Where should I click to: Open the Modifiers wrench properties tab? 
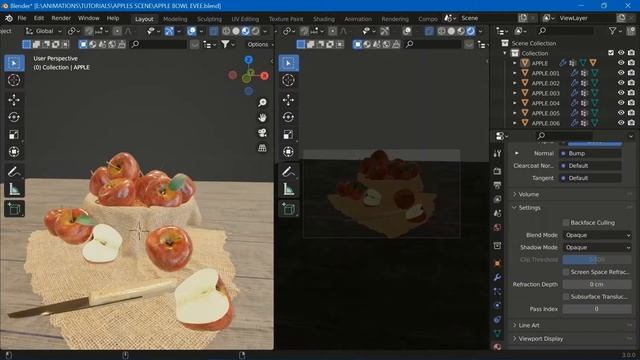point(497,278)
